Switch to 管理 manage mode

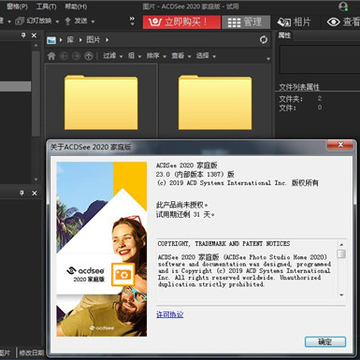click(246, 22)
